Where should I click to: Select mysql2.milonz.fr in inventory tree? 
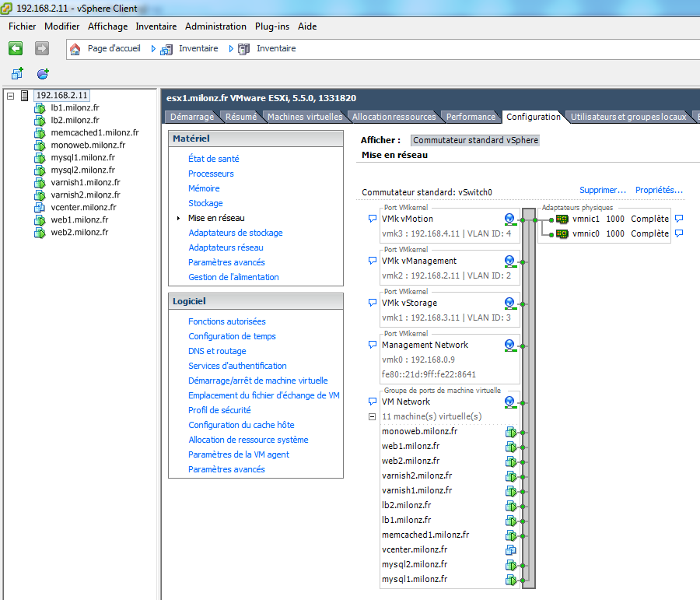coord(82,170)
